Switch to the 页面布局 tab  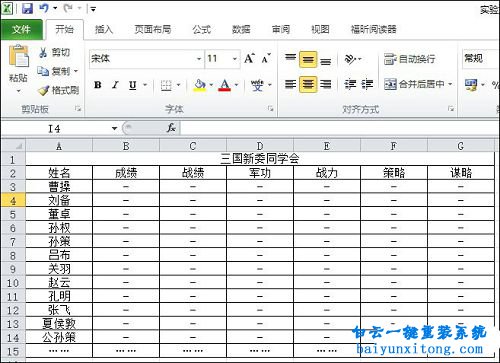tap(153, 29)
